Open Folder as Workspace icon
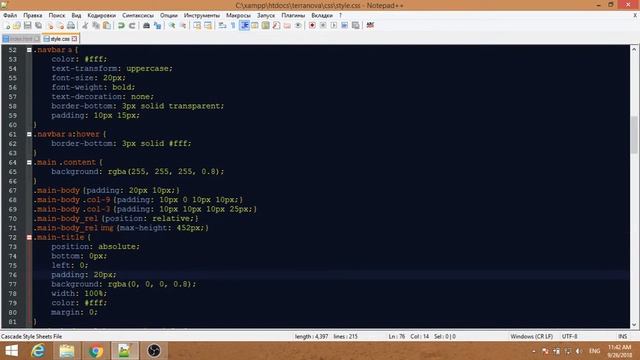 click(x=287, y=26)
